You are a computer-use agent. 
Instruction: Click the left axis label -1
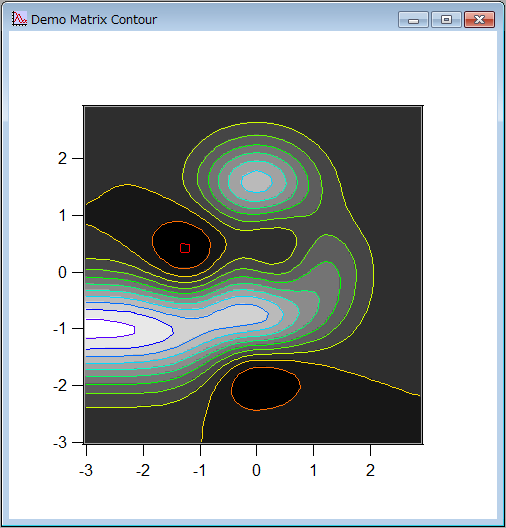tap(60, 329)
